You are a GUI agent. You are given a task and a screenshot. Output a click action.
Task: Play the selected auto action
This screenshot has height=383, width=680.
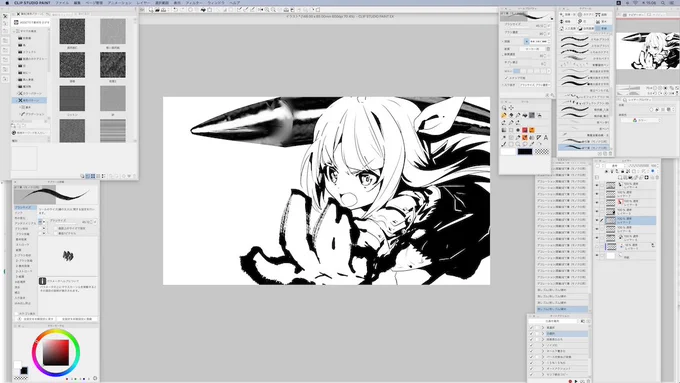576,381
